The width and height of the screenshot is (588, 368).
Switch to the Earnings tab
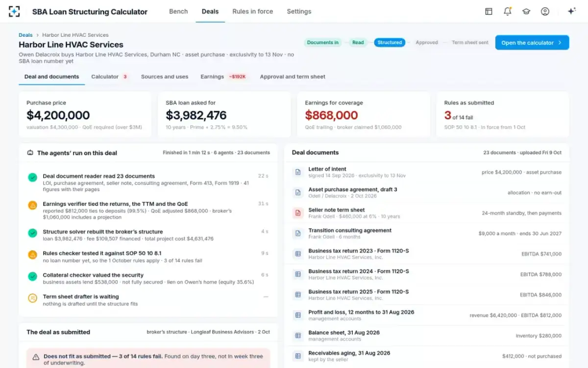[x=223, y=77]
